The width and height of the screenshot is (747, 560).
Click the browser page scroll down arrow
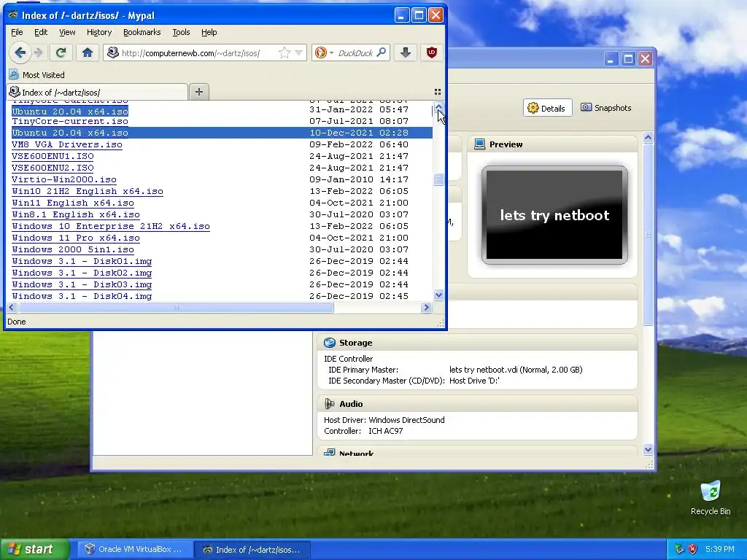tap(438, 295)
